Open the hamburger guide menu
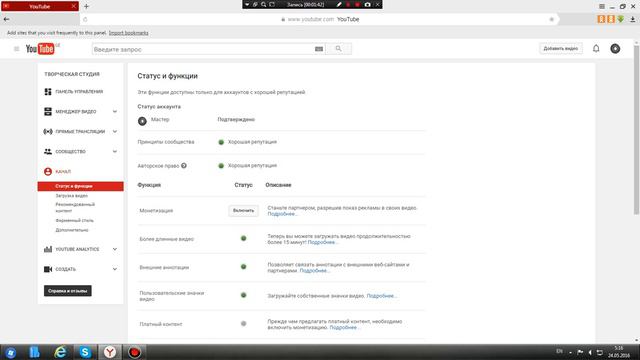The image size is (640, 360). point(16,49)
